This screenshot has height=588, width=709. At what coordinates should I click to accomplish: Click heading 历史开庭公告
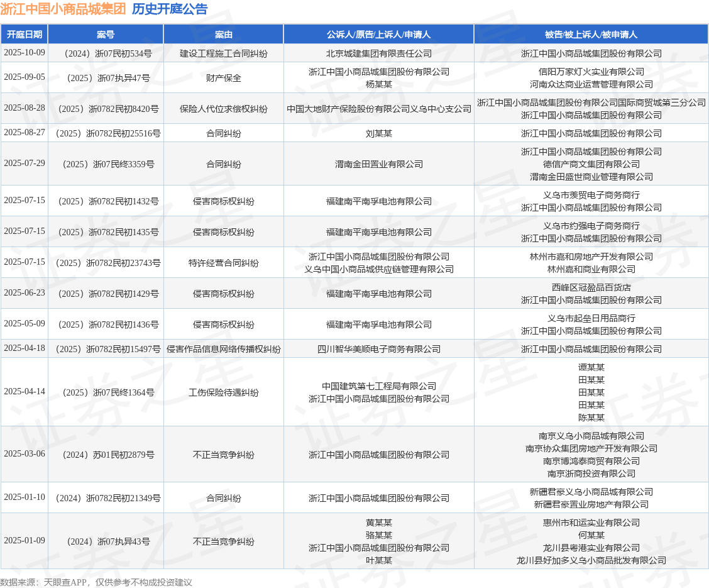point(170,9)
